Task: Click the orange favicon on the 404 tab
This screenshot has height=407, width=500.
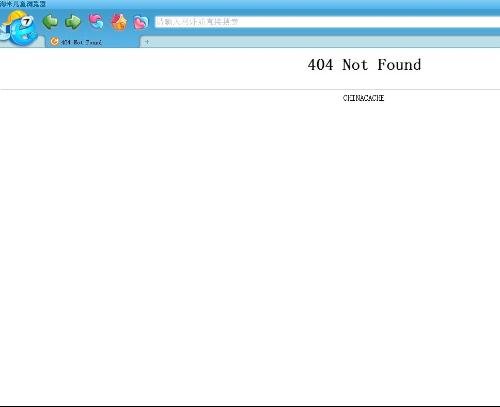Action: click(54, 42)
